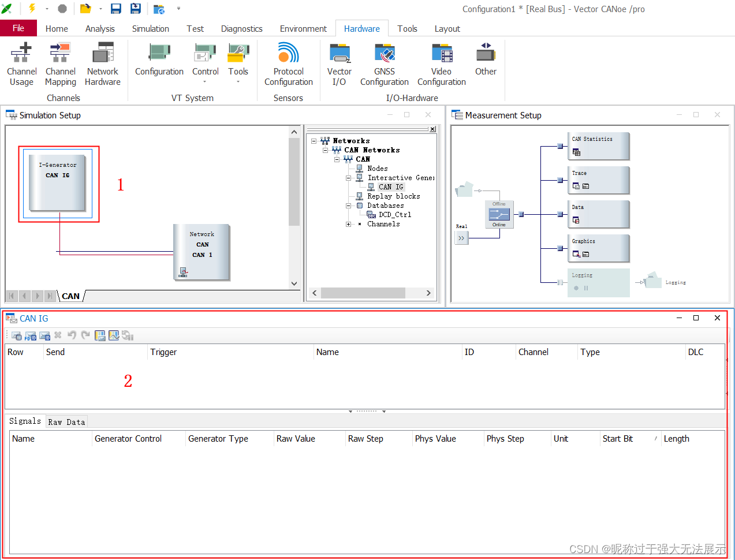Image resolution: width=735 pixels, height=560 pixels.
Task: Toggle the Logging block connection hotspot
Action: (x=559, y=282)
